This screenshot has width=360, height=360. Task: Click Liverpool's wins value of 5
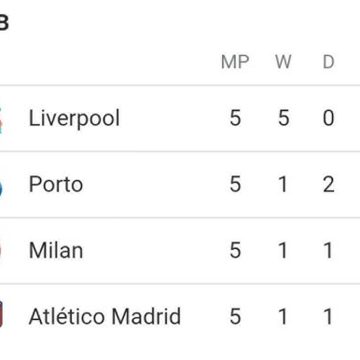click(x=283, y=118)
